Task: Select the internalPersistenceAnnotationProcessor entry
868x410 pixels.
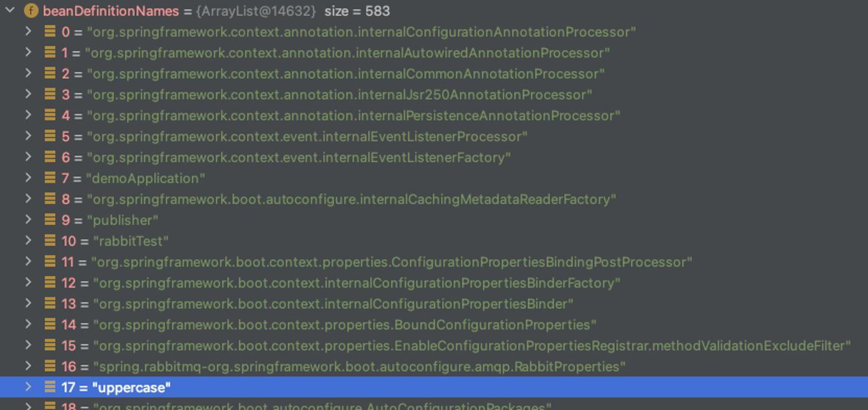Action: 353,115
